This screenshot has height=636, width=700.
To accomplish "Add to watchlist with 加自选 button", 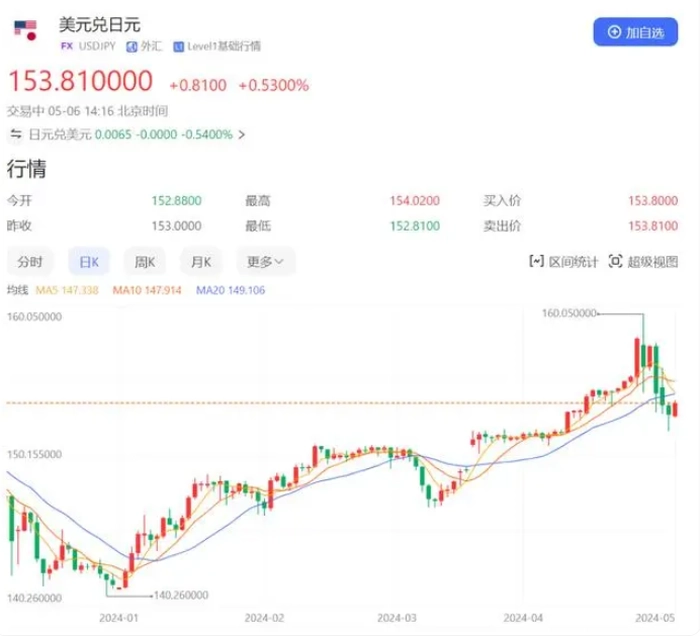I will [x=635, y=32].
